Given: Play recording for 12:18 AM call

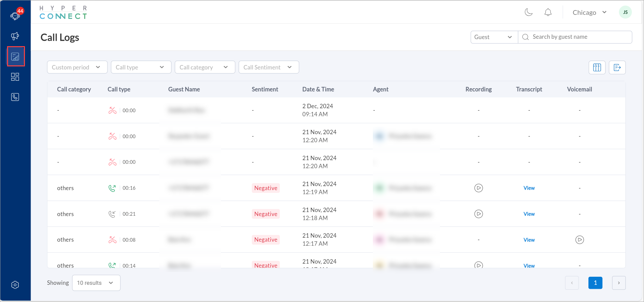Looking at the screenshot, I should pyautogui.click(x=479, y=214).
